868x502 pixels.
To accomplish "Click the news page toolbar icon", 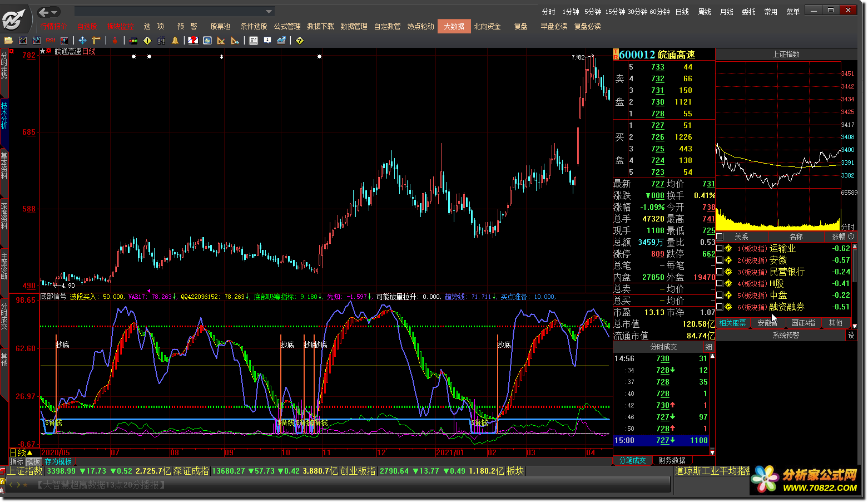I will pos(254,40).
